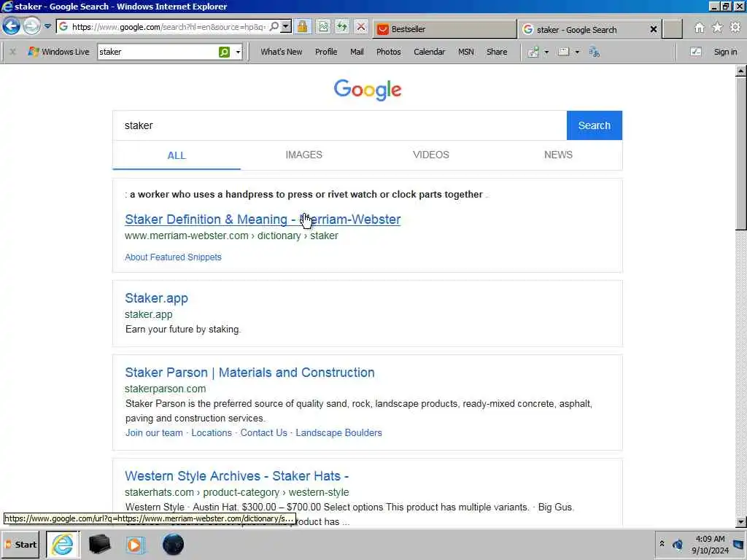The width and height of the screenshot is (747, 560).
Task: Open the black folder taskbar icon
Action: pos(99,544)
